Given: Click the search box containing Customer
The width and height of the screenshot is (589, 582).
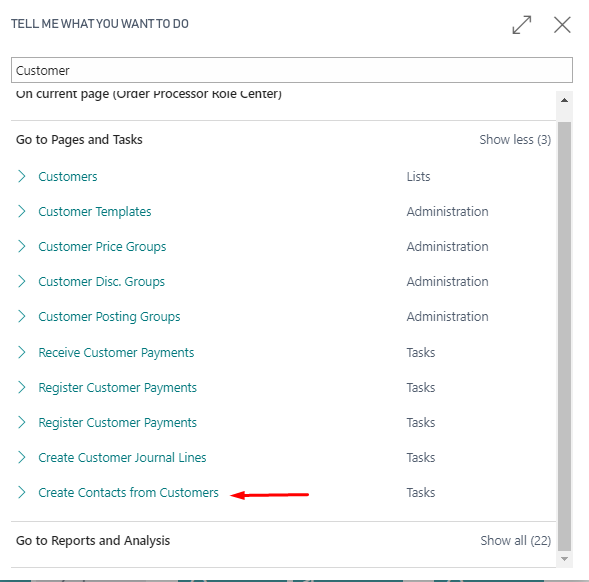Looking at the screenshot, I should 292,70.
